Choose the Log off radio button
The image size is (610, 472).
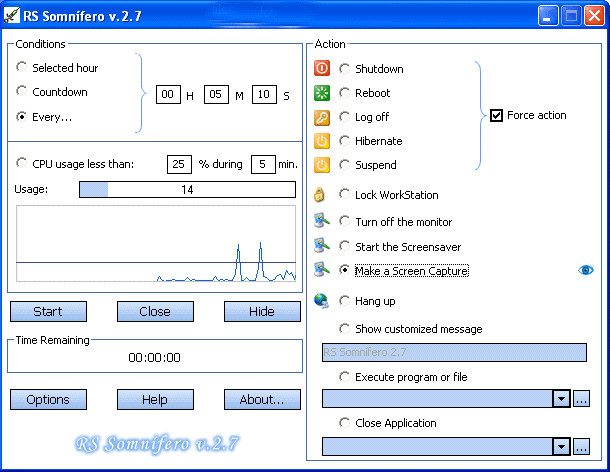tap(344, 117)
